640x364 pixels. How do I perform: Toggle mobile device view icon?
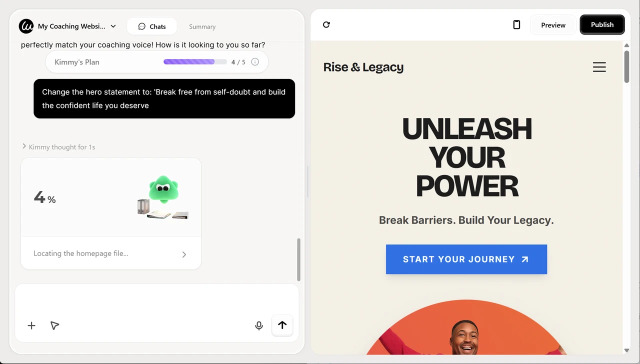(x=517, y=24)
